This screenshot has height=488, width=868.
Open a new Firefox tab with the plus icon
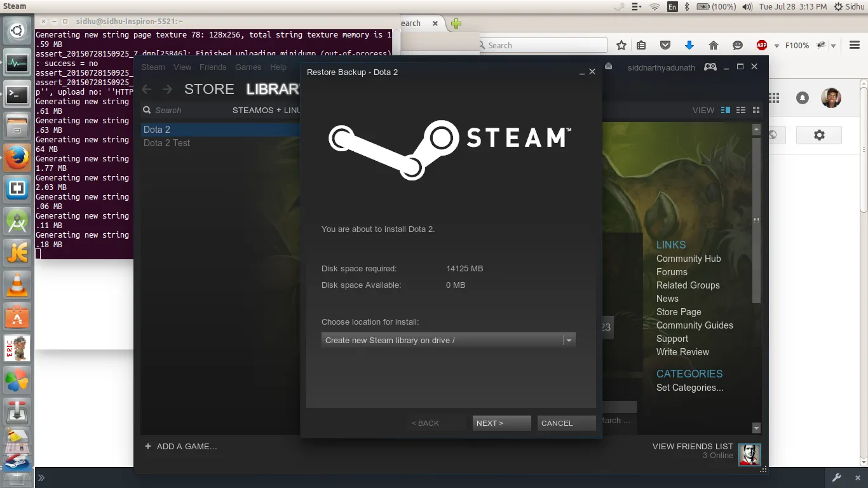456,24
